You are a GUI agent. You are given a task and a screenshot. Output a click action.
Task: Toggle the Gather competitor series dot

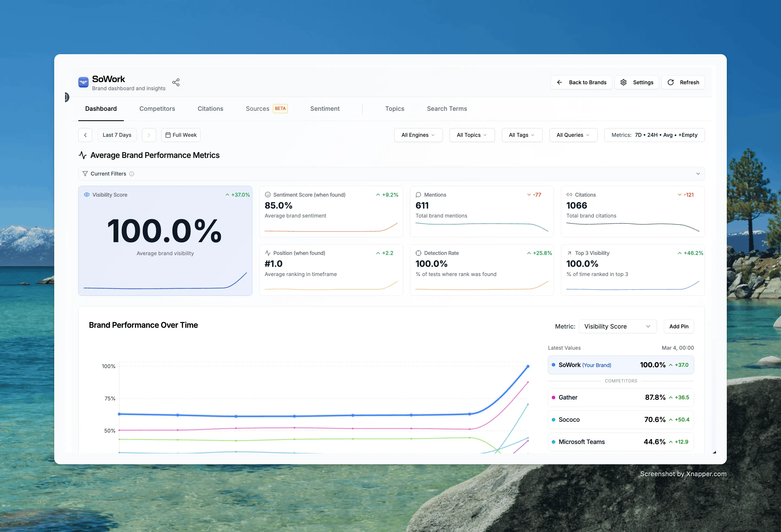tap(554, 397)
